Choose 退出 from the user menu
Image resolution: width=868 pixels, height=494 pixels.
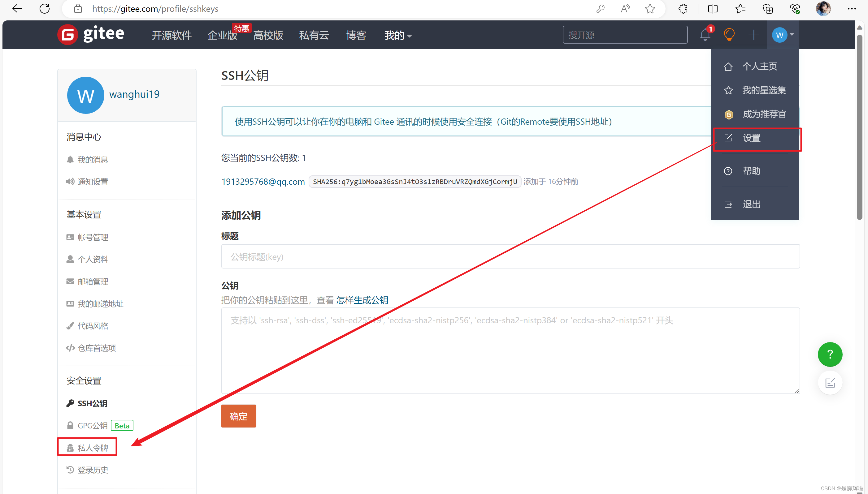coord(751,204)
